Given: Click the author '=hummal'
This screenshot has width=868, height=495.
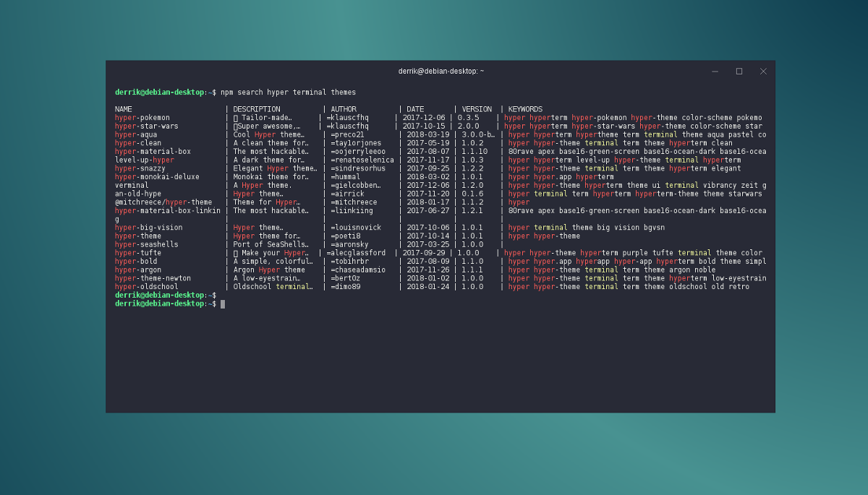Looking at the screenshot, I should [x=345, y=177].
